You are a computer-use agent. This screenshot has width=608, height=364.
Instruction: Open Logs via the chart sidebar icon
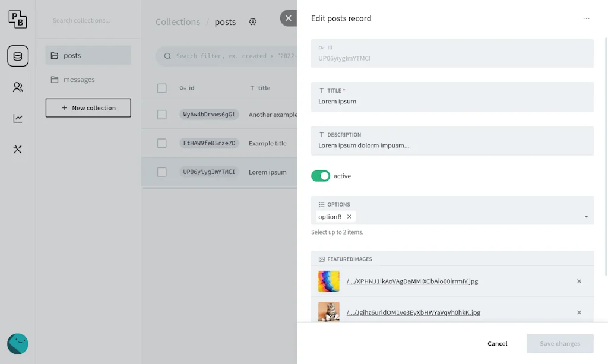[17, 118]
